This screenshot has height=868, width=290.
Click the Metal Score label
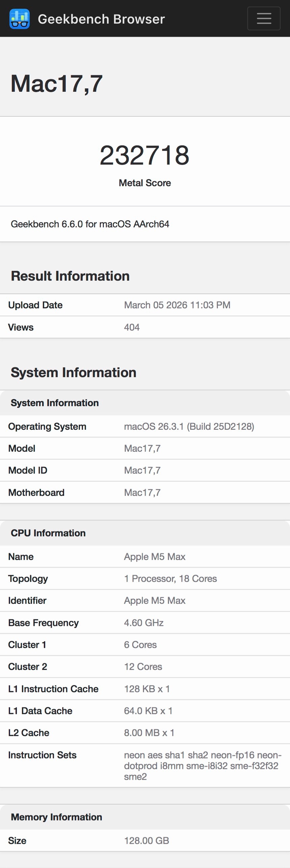[x=145, y=183]
